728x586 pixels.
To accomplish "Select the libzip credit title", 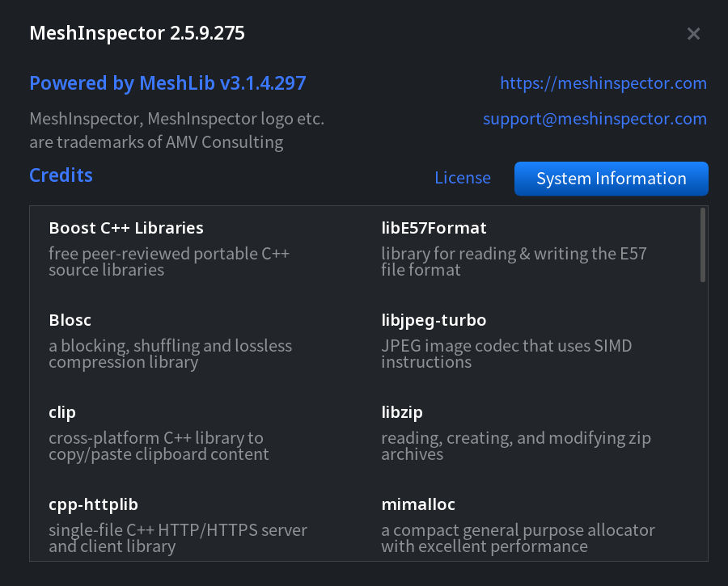I will tap(401, 412).
